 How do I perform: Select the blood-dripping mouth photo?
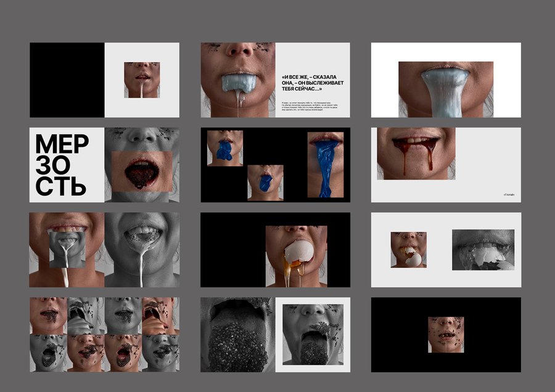coord(416,153)
